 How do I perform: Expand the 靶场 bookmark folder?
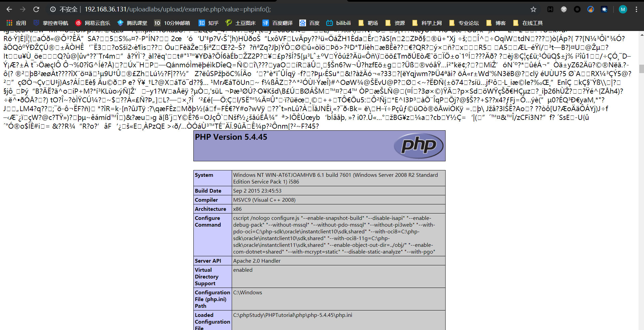[368, 23]
